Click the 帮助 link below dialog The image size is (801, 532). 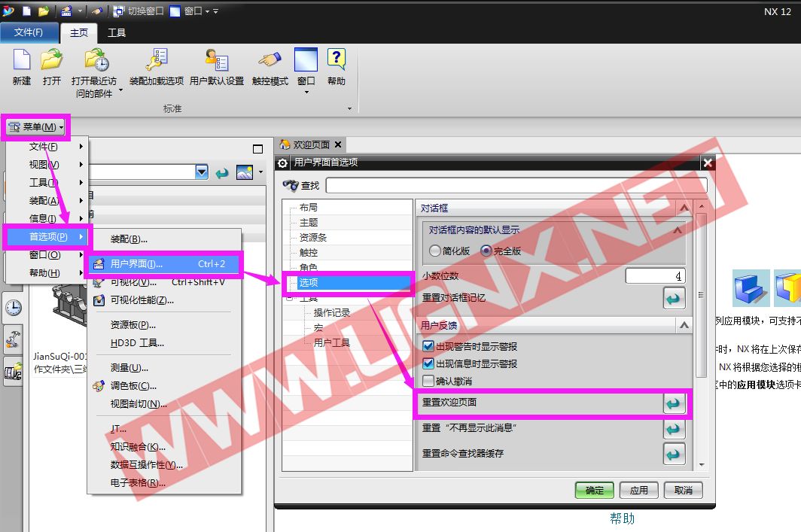[622, 518]
